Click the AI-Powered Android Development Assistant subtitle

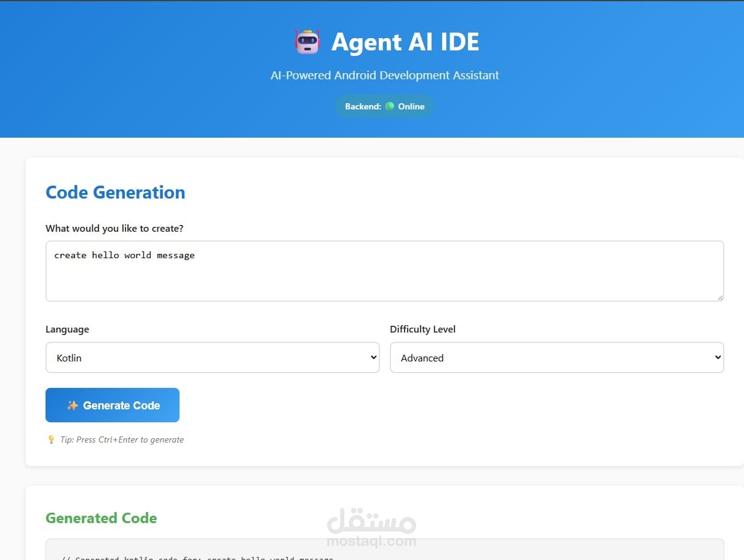coord(385,75)
